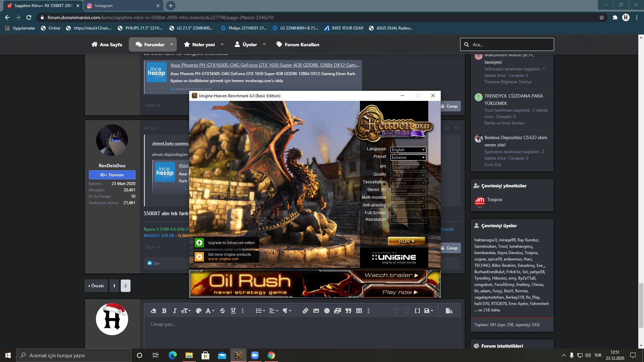Open the text color palette icon
Screen dimensions: 644x362
click(199, 311)
